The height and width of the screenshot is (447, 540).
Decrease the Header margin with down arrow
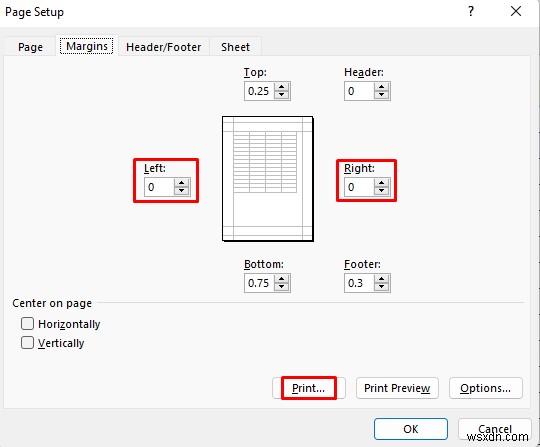point(381,95)
